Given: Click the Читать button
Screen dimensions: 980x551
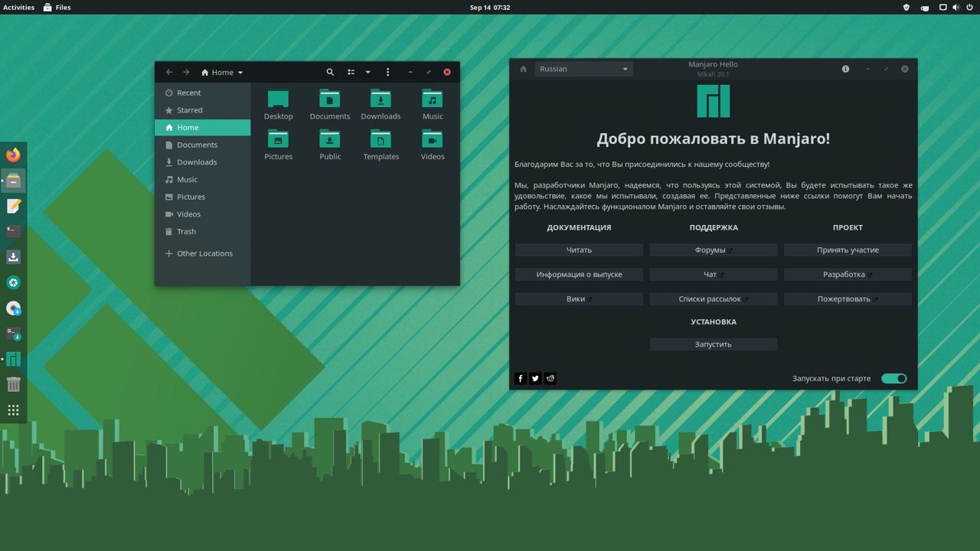Looking at the screenshot, I should [579, 249].
